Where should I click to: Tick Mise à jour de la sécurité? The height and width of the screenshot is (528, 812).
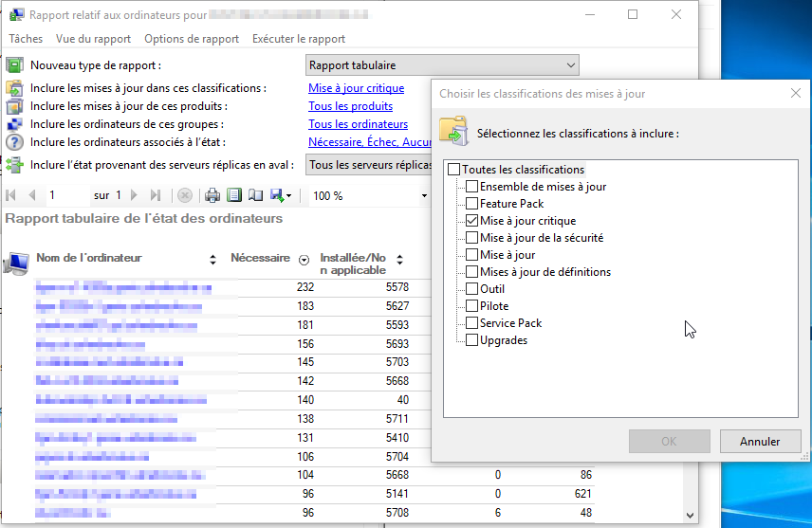(471, 238)
